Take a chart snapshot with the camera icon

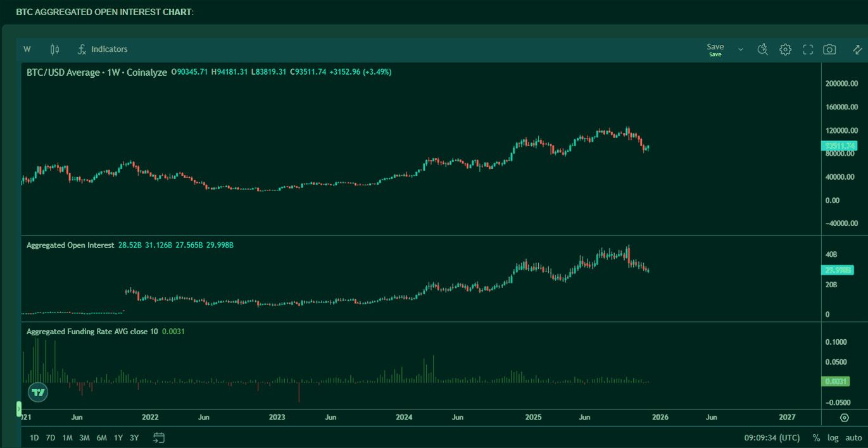[829, 49]
